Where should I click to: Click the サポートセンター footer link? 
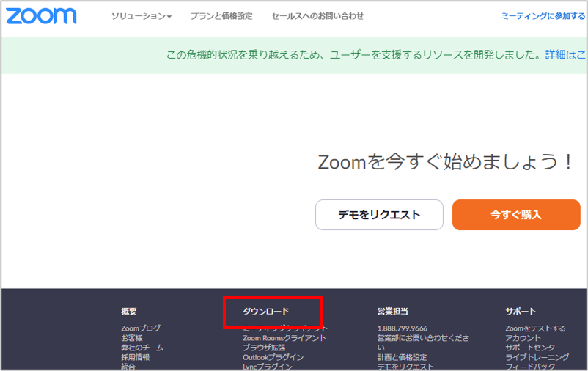click(x=533, y=348)
